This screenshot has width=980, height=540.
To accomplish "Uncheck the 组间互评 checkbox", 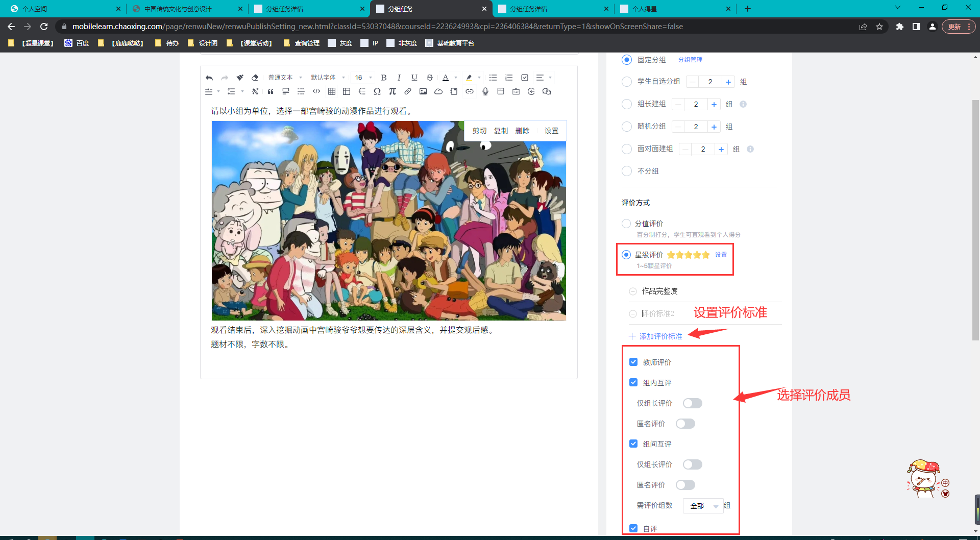I will click(x=633, y=444).
